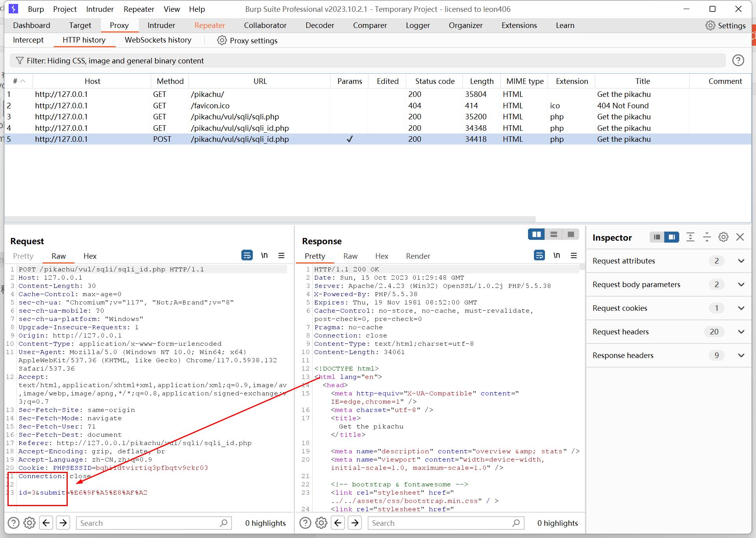756x538 pixels.
Task: Open Inspector settings gear
Action: point(723,237)
